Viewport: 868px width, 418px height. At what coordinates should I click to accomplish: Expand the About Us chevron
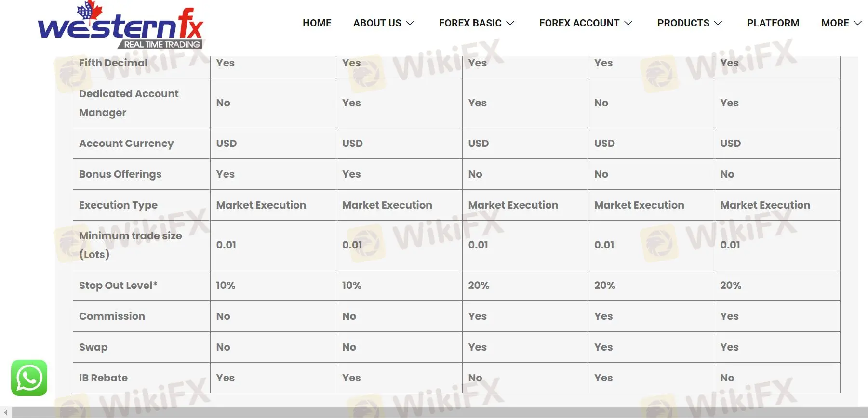(x=410, y=23)
